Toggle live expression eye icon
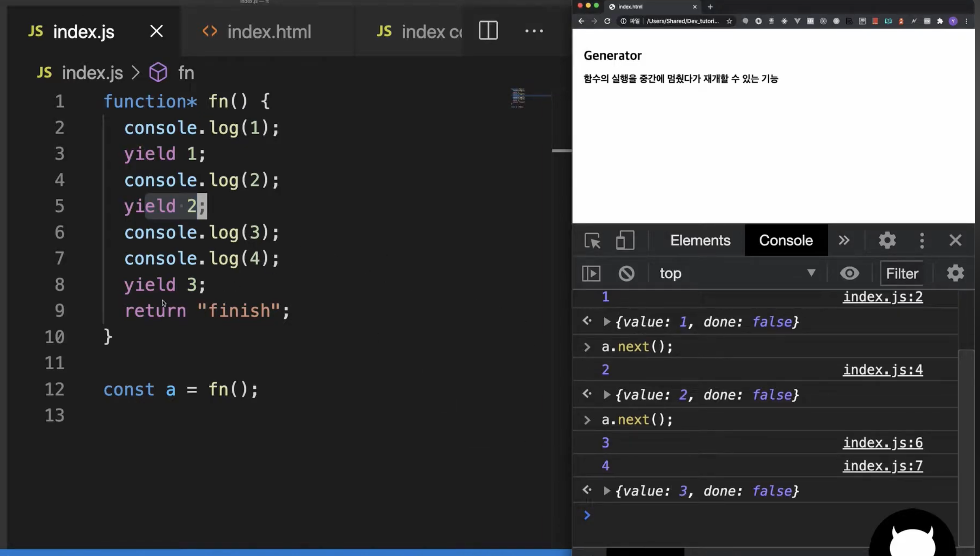The height and width of the screenshot is (556, 980). click(x=849, y=273)
